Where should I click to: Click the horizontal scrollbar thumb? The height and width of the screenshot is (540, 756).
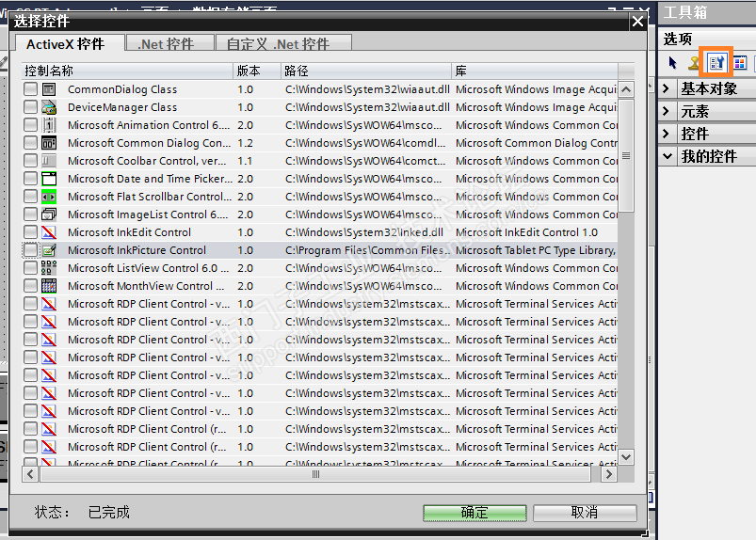click(x=315, y=474)
